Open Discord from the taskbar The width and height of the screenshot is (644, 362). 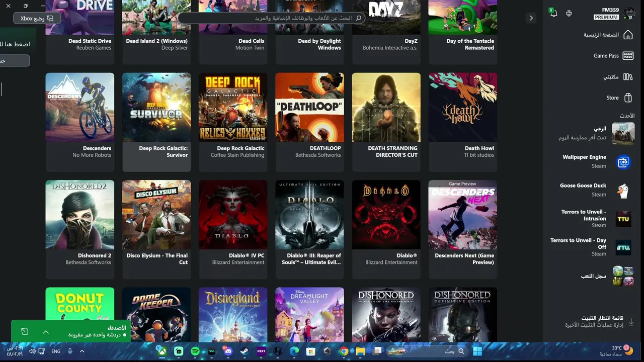(x=228, y=351)
